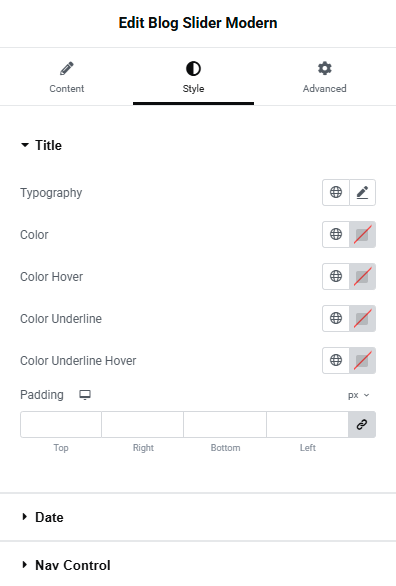Switch to the Advanced tab
Image resolution: width=396 pixels, height=586 pixels.
[324, 77]
